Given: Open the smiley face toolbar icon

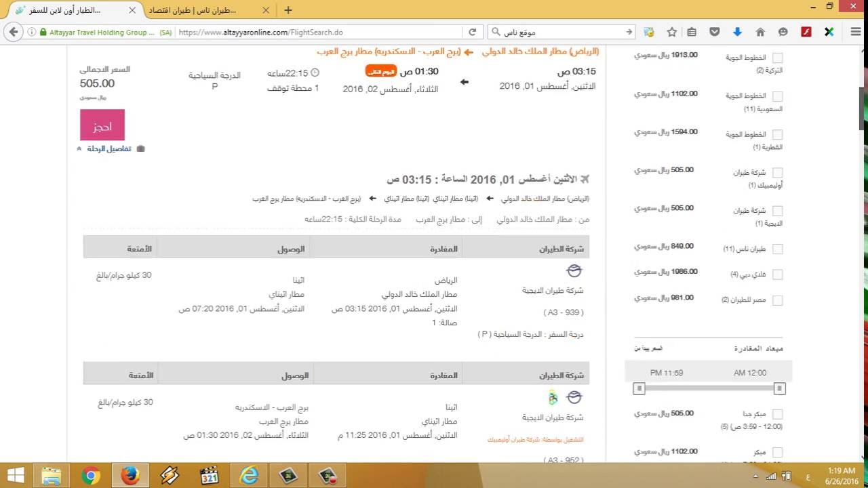Looking at the screenshot, I should coord(783,32).
